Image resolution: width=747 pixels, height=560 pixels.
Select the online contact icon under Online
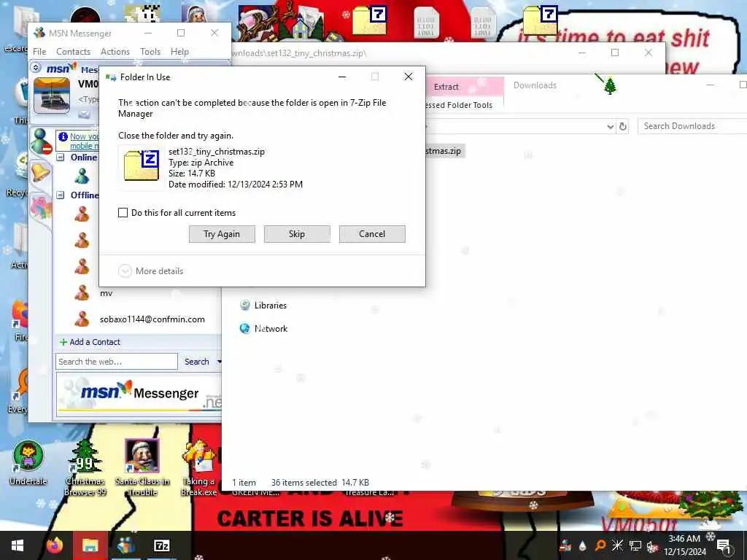click(82, 176)
